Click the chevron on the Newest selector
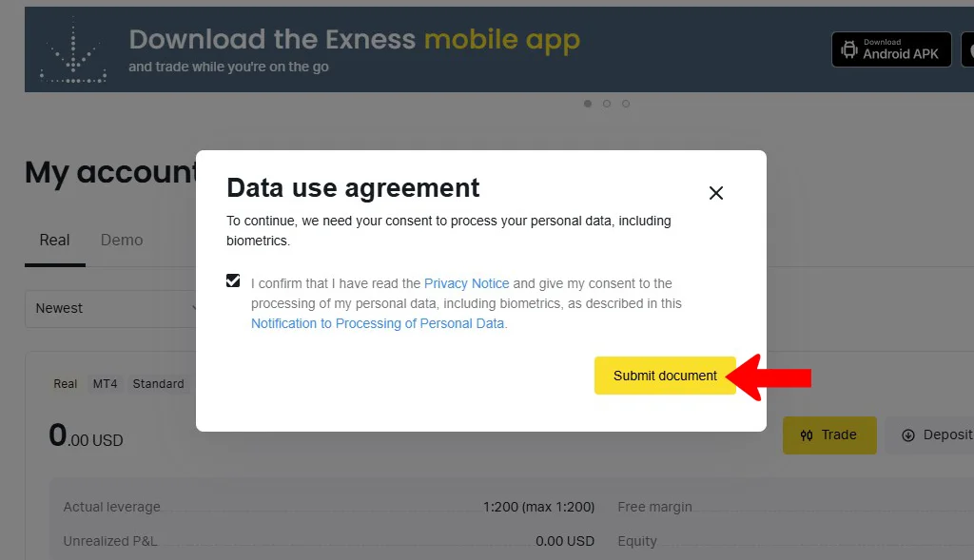The height and width of the screenshot is (560, 974). (195, 308)
